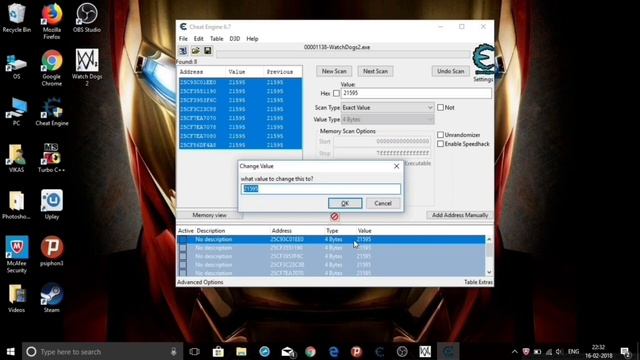The width and height of the screenshot is (640, 360).
Task: Launch Steam desktop shortcut
Action: pos(52,298)
